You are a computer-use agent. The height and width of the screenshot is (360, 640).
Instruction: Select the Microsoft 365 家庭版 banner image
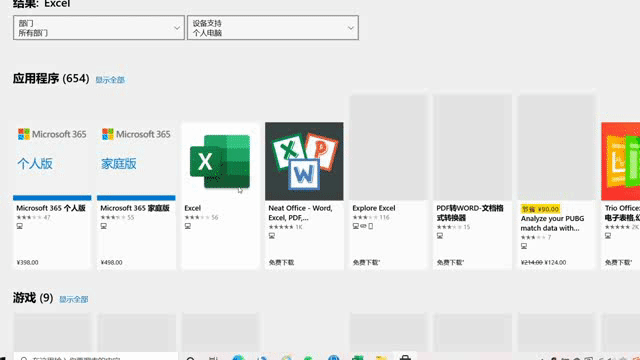tap(136, 161)
